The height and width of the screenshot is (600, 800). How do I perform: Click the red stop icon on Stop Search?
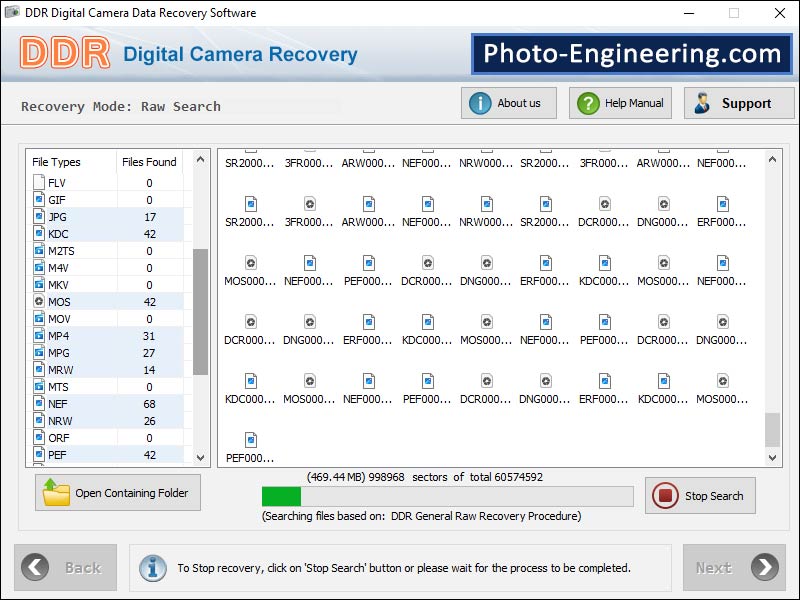[666, 496]
